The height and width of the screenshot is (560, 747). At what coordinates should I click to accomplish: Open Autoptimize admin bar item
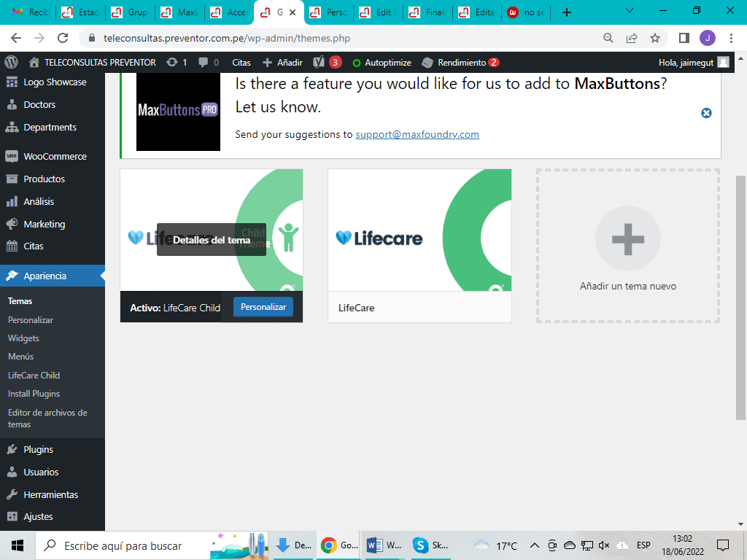(x=382, y=63)
